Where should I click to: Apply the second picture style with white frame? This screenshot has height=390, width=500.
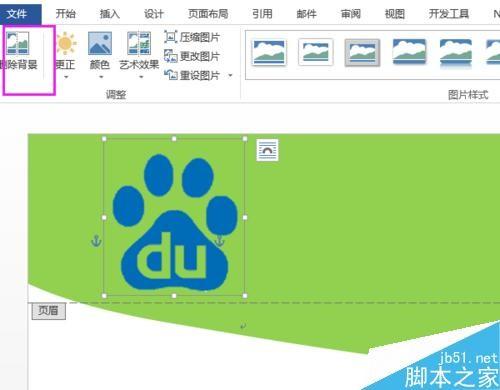[315, 52]
